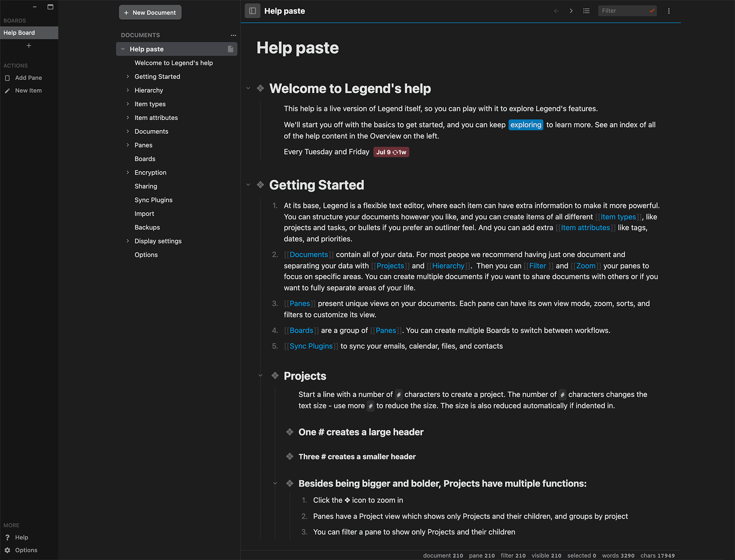Image resolution: width=735 pixels, height=560 pixels.
Task: Click into the Filter input field
Action: [622, 11]
